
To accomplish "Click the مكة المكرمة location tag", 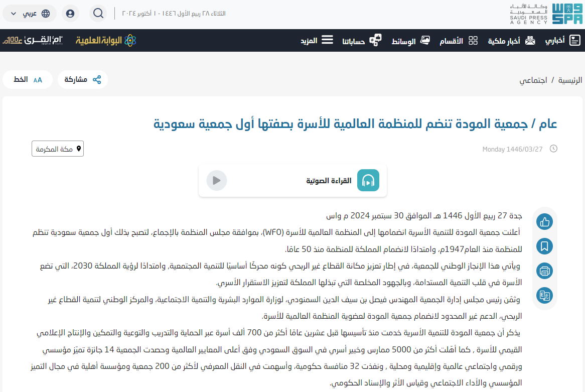I will pos(58,149).
